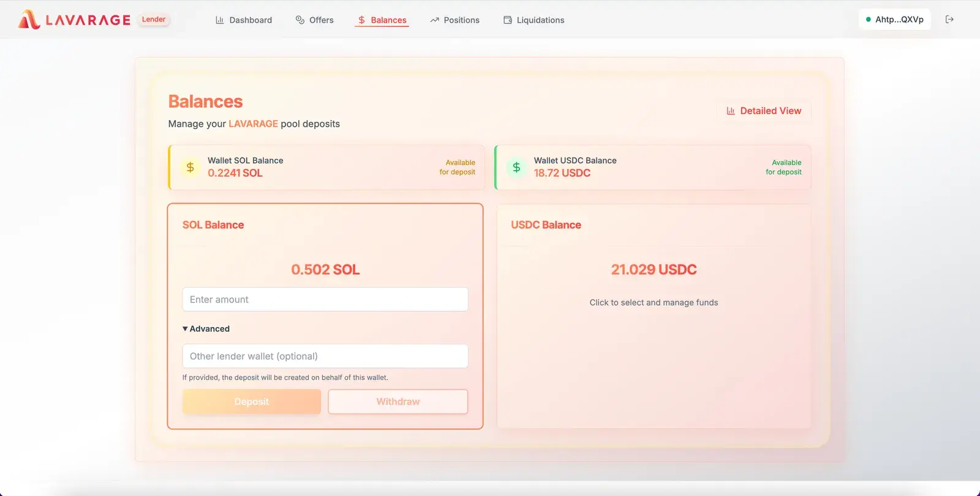Screen dimensions: 980x496
Task: Click the 21.029 USDC balance value
Action: coord(654,269)
